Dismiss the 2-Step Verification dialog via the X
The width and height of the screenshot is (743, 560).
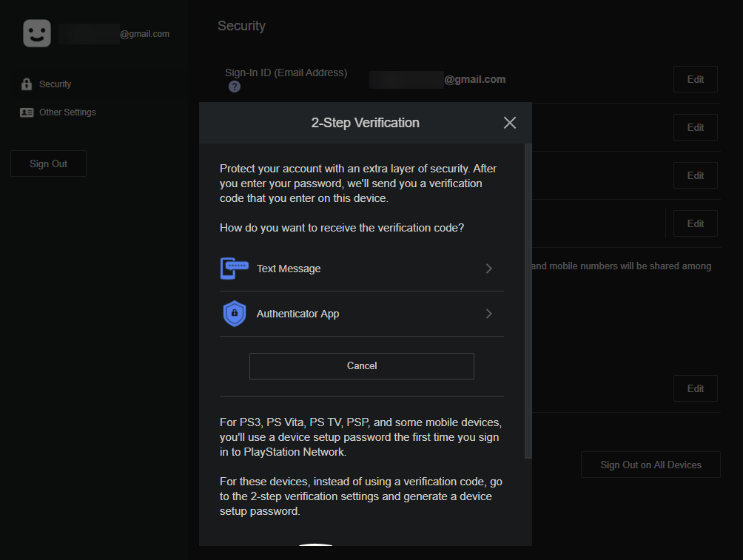(x=509, y=122)
